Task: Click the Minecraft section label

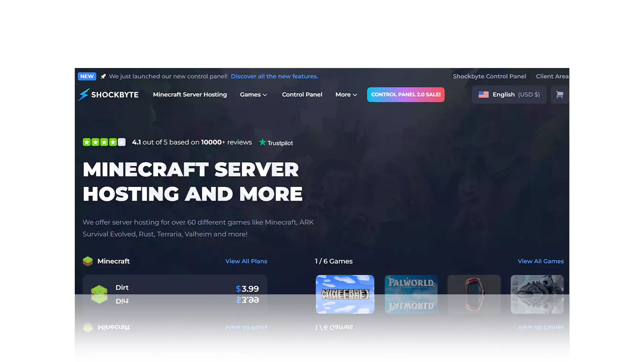Action: click(x=113, y=261)
